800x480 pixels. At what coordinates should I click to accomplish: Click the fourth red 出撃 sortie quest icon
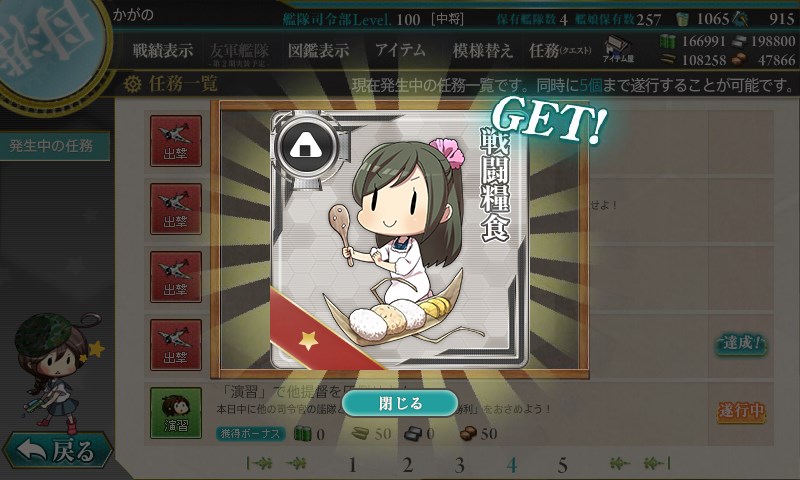176,345
